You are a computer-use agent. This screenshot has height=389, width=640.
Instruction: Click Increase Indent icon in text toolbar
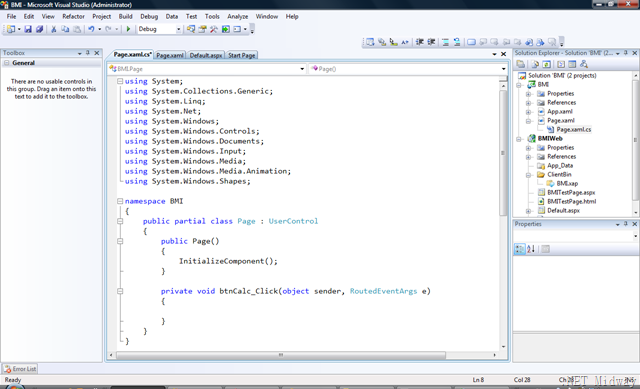[431, 42]
